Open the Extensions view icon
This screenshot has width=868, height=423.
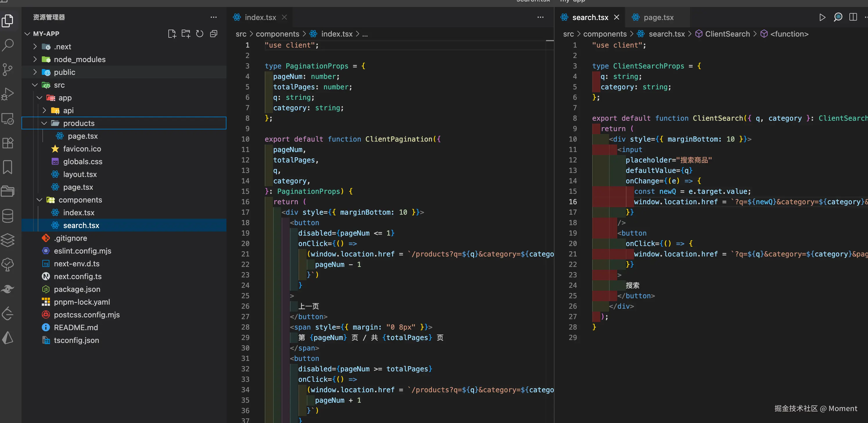8,143
